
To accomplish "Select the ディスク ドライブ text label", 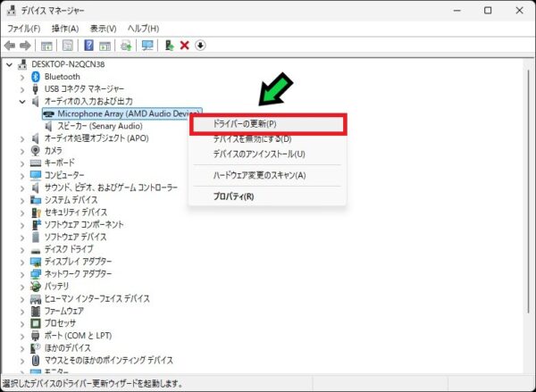I will [x=69, y=249].
